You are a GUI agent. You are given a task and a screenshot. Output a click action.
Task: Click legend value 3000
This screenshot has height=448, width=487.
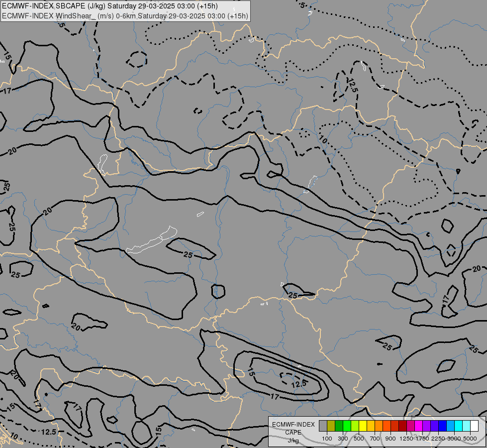pos(454,439)
